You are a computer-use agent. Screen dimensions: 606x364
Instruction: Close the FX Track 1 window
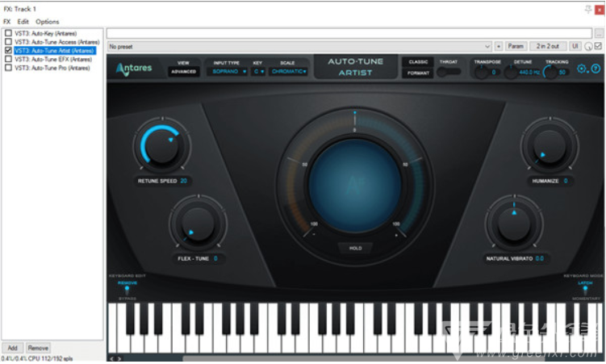point(600,10)
